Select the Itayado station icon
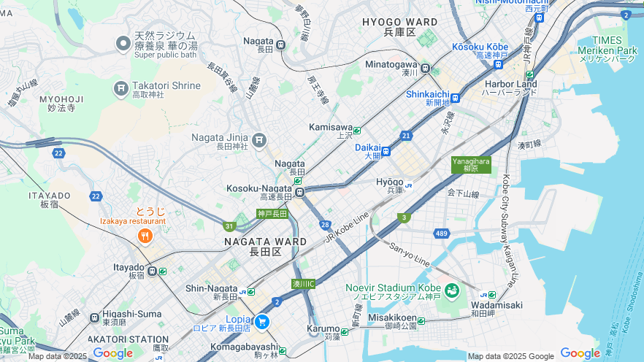 [x=153, y=271]
